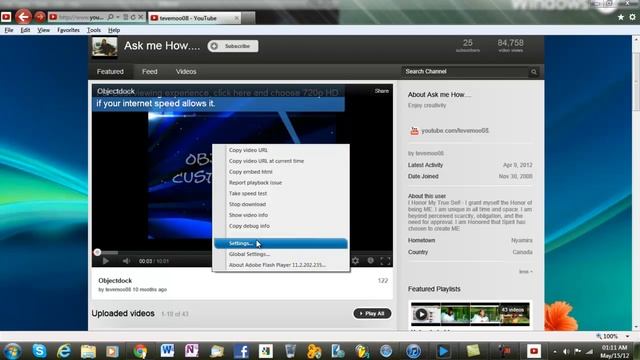Image resolution: width=640 pixels, height=360 pixels.
Task: Switch to the Videos tab
Action: click(186, 71)
